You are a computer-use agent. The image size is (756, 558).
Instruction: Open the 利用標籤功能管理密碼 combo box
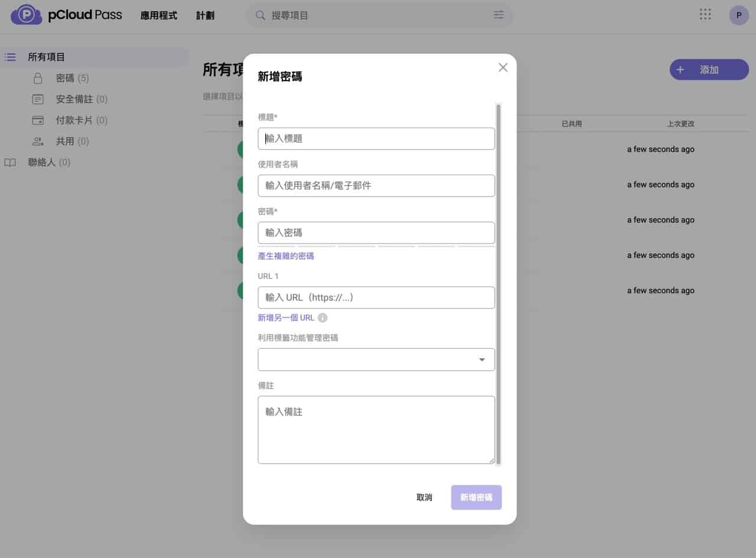pyautogui.click(x=376, y=359)
